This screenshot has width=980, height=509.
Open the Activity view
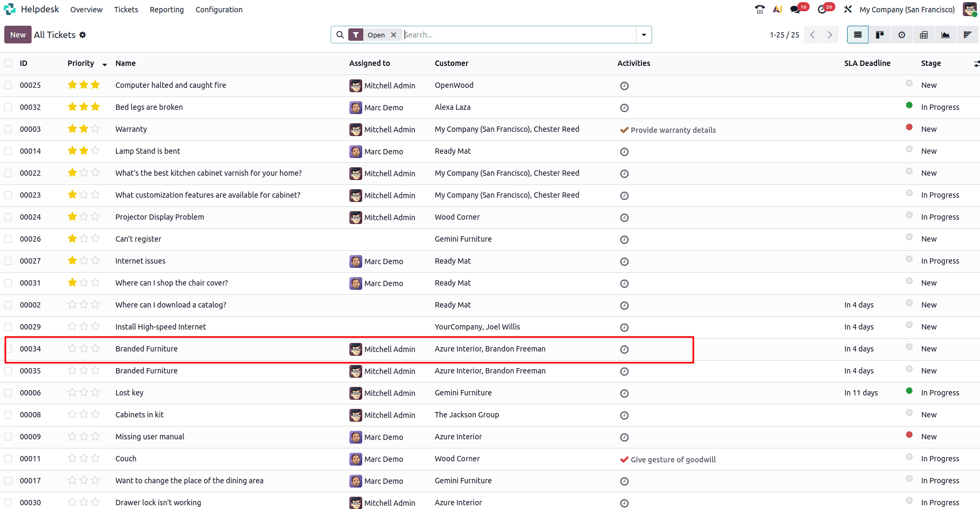point(901,34)
